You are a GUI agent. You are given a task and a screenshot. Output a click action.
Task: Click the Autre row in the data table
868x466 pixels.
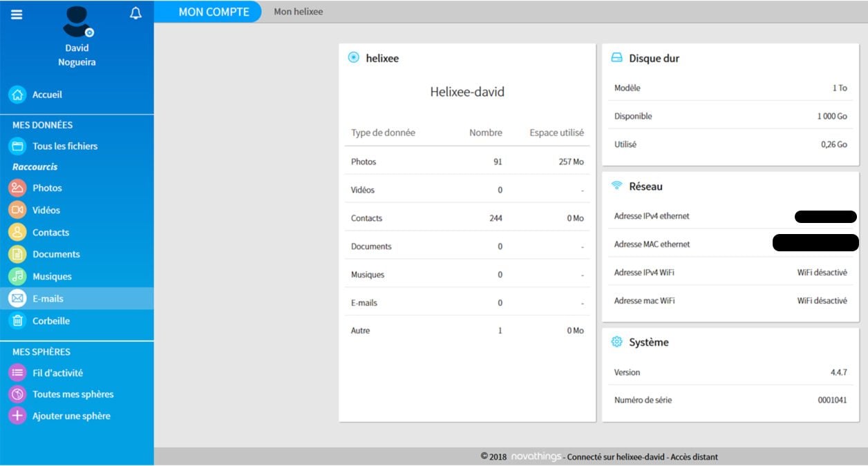click(467, 331)
